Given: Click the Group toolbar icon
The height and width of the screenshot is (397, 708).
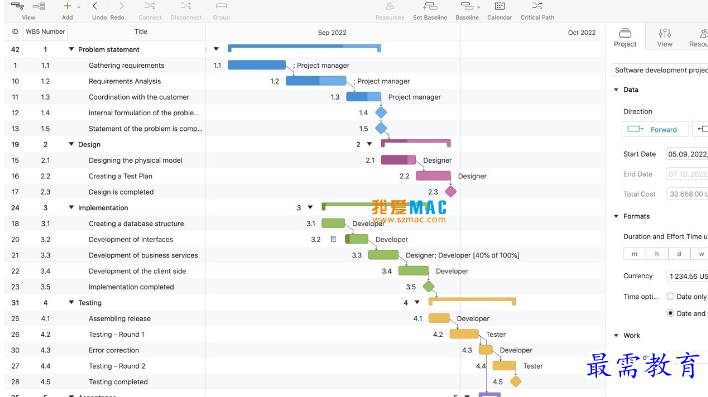Looking at the screenshot, I should [221, 6].
